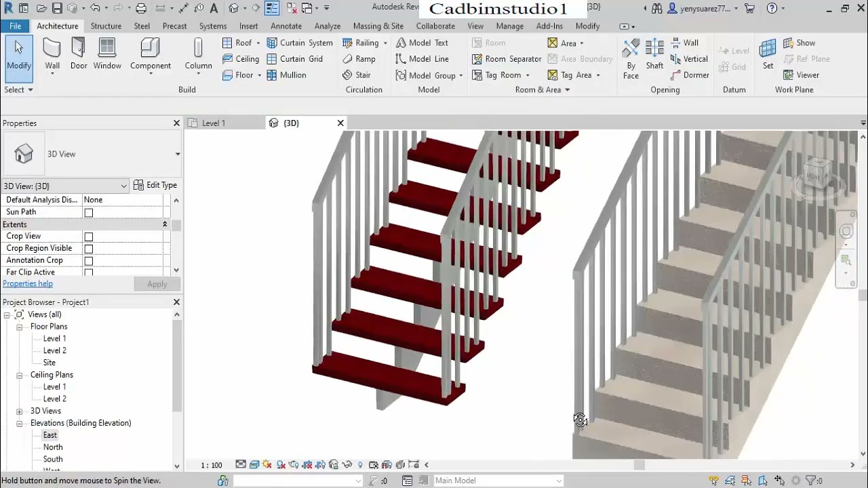Screen dimensions: 868x488
Task: Enable the Crop Region Visible checkbox
Action: [88, 249]
